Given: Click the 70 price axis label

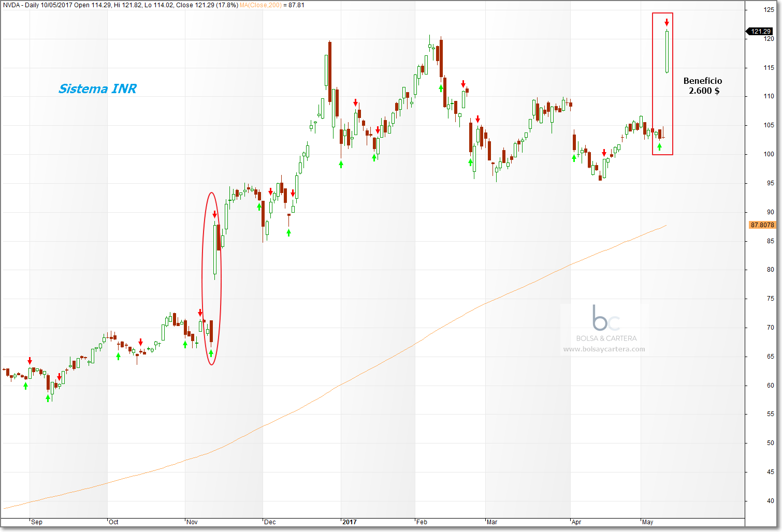Looking at the screenshot, I should [771, 328].
